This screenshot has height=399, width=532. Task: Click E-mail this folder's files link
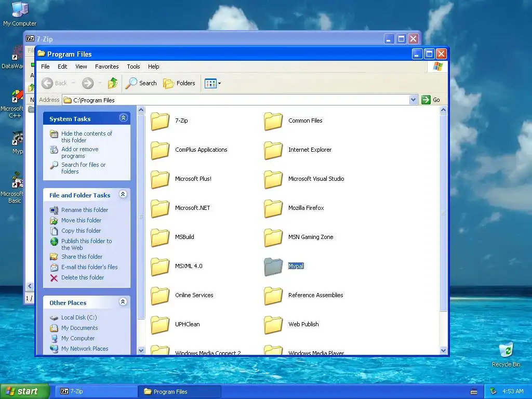pyautogui.click(x=89, y=267)
